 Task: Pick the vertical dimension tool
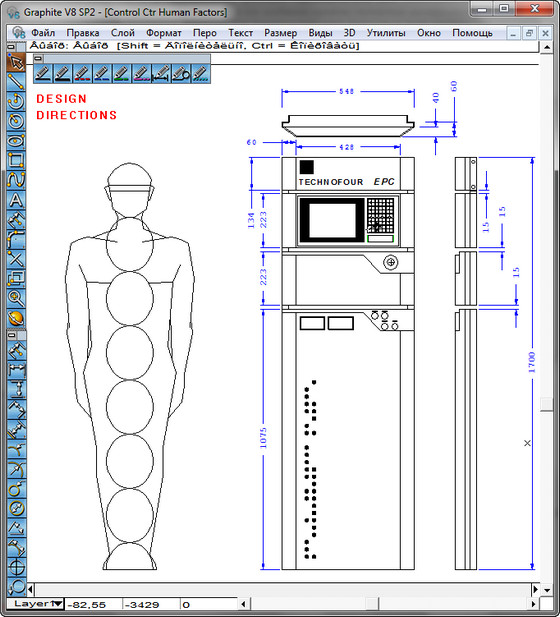[16, 389]
